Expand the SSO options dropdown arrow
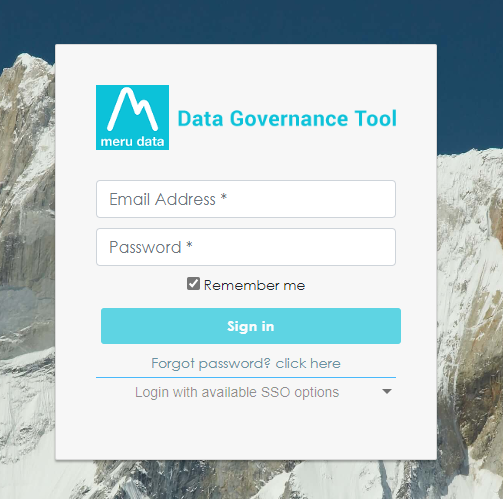Image resolution: width=503 pixels, height=499 pixels. [387, 391]
